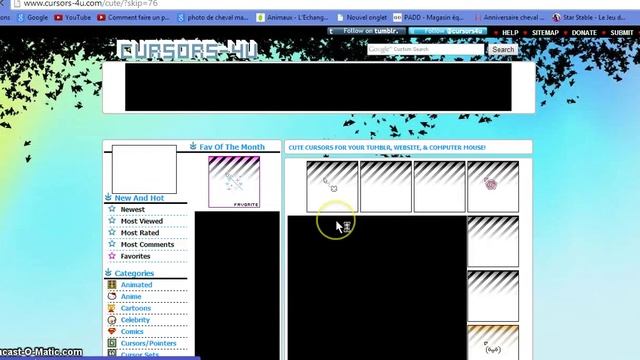Click the star icon beside Most Comments
This screenshot has width=640, height=360.
(x=112, y=244)
